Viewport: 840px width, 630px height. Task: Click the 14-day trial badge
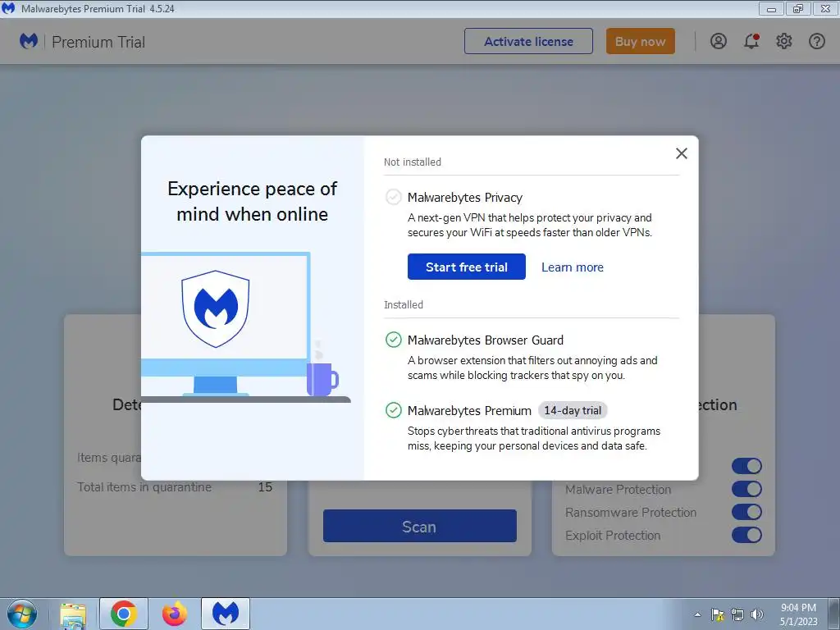tap(572, 410)
